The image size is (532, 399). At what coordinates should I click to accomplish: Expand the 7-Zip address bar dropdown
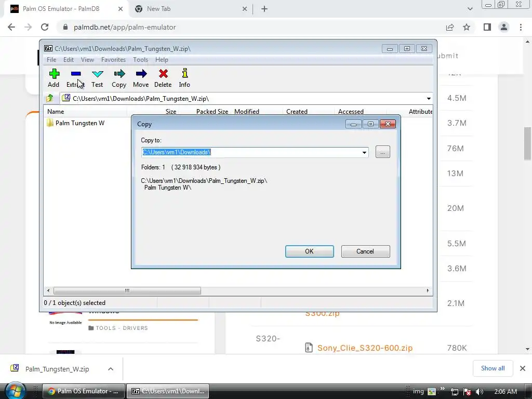(x=429, y=99)
